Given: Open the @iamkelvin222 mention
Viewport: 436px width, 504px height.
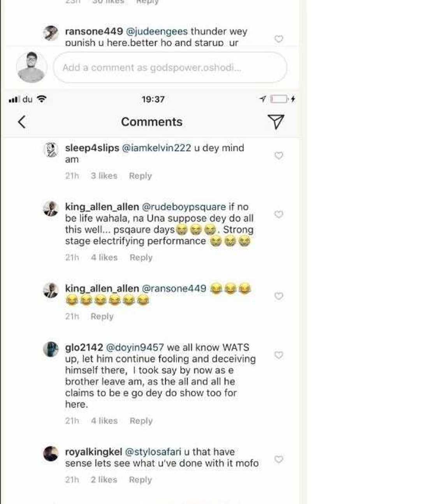Looking at the screenshot, I should (156, 148).
